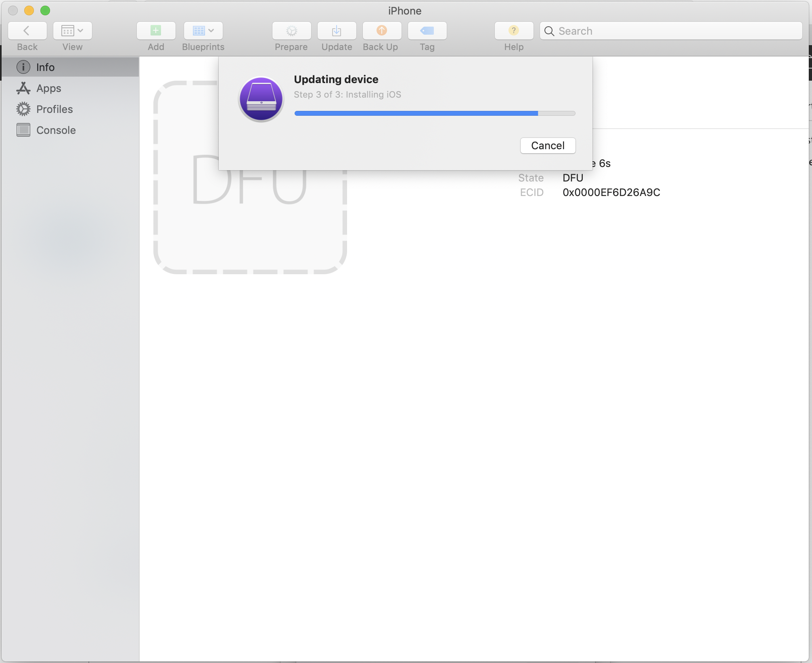Click the Apps sidebar item

pyautogui.click(x=69, y=88)
